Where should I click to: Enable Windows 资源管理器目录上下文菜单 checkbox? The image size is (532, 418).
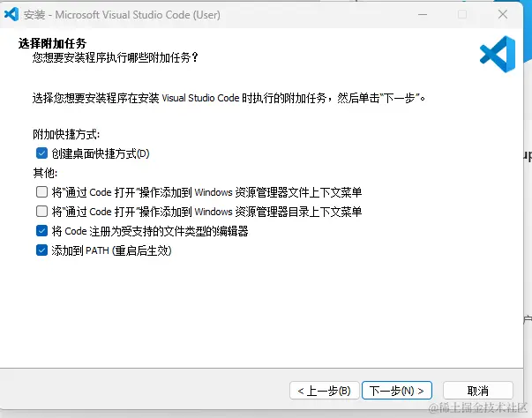(x=41, y=211)
